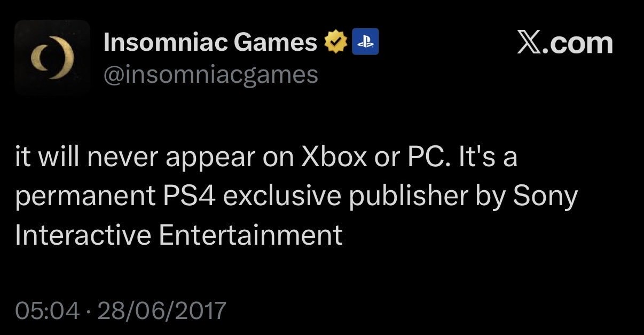The width and height of the screenshot is (644, 335).
Task: Click the crescent moon logo in avatar
Action: coord(51,58)
